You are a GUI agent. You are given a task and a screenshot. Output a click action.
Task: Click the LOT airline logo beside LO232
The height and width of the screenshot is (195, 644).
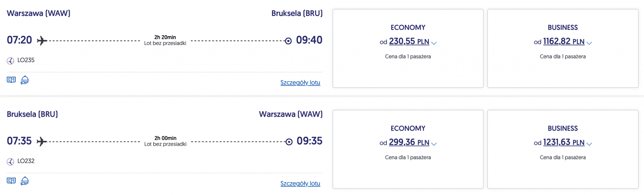click(10, 161)
